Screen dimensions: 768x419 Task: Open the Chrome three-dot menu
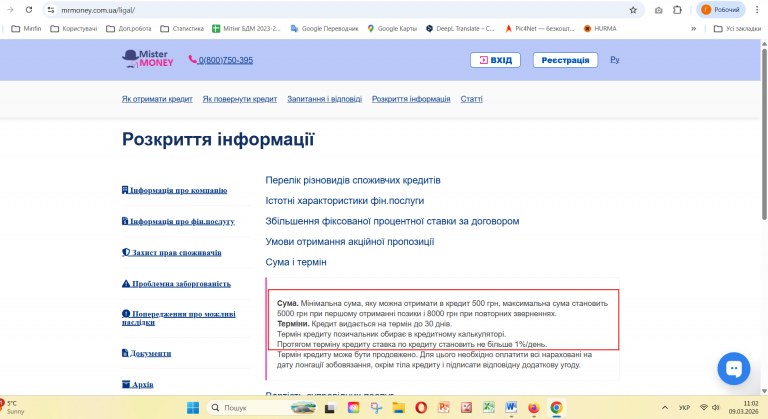[757, 10]
